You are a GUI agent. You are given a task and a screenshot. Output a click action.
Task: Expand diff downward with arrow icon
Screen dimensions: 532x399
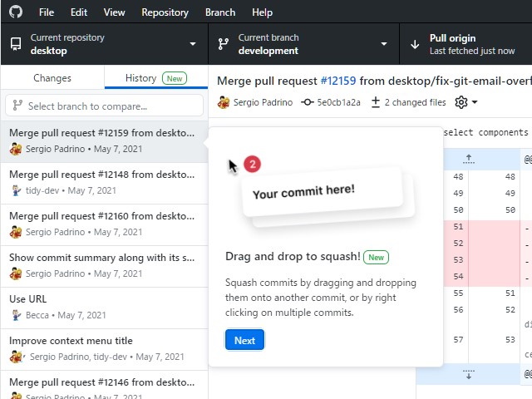[469, 374]
